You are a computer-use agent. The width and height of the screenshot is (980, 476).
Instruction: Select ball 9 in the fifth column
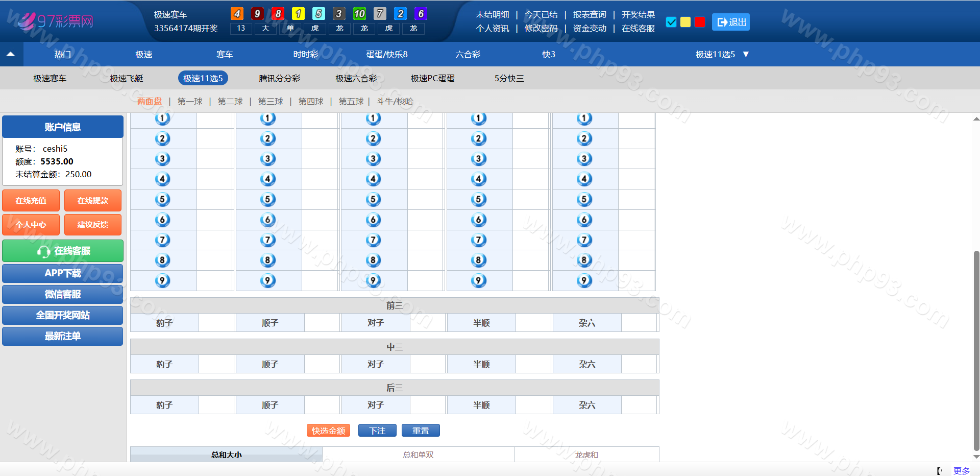tap(584, 280)
